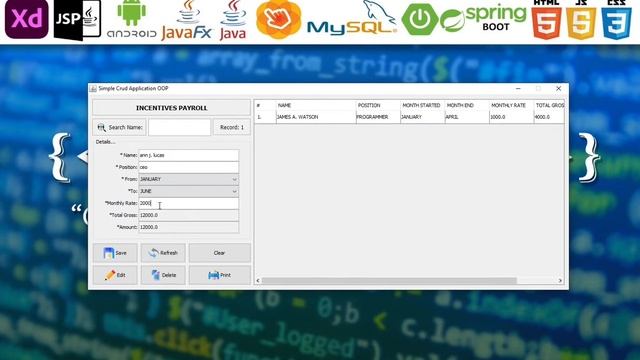640x360 pixels.
Task: Click the Save button
Action: (x=115, y=253)
